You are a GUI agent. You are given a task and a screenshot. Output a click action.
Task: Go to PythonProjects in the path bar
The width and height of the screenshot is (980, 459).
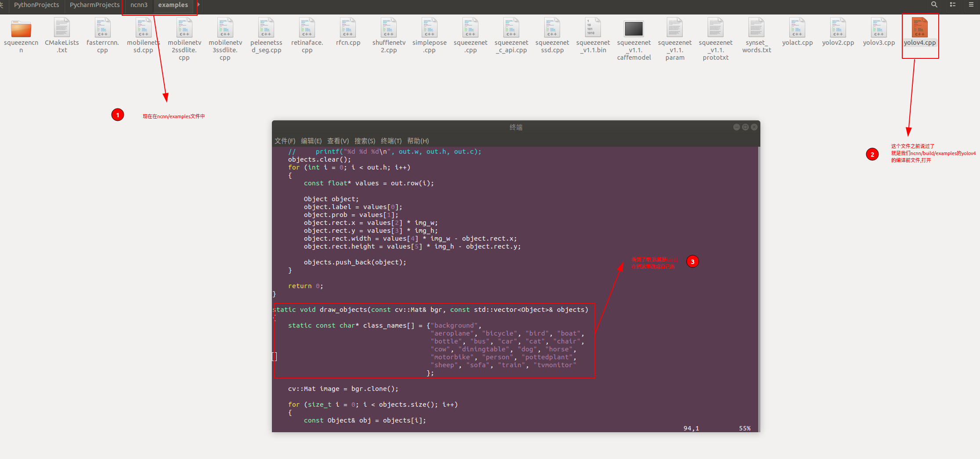pyautogui.click(x=36, y=5)
